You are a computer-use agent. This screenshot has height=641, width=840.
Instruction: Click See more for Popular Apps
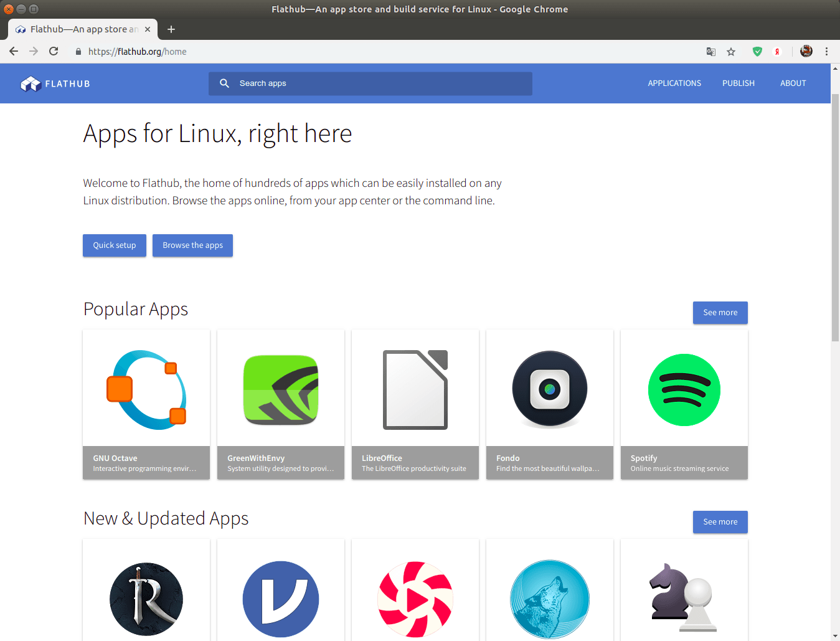[720, 313]
